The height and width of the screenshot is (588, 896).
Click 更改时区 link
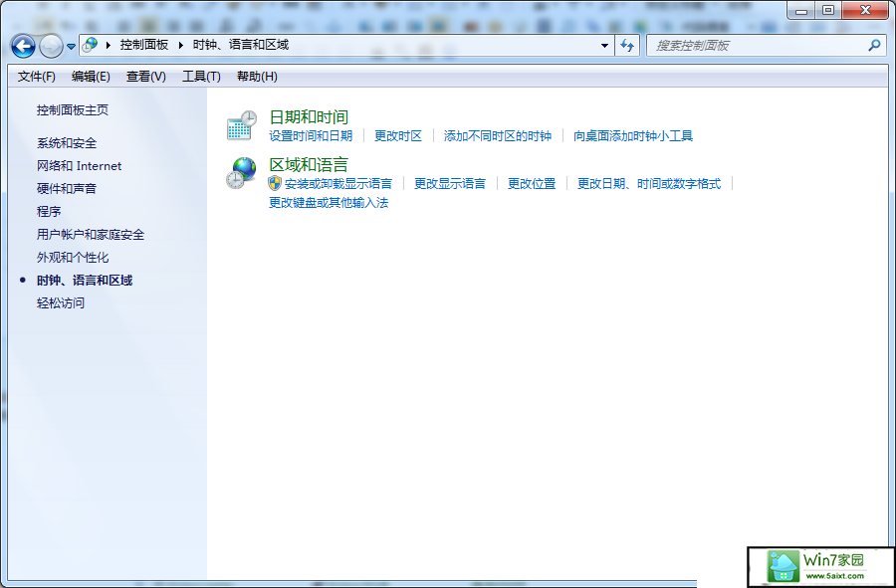398,136
